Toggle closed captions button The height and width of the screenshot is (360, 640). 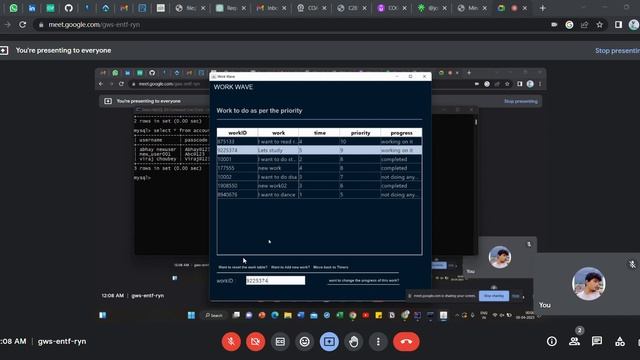tap(280, 342)
